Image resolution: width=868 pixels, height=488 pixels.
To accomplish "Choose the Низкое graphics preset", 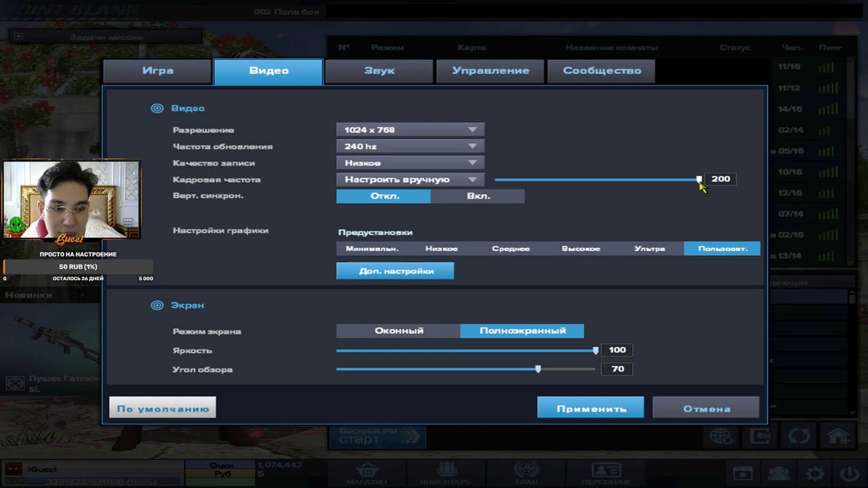I will 441,249.
